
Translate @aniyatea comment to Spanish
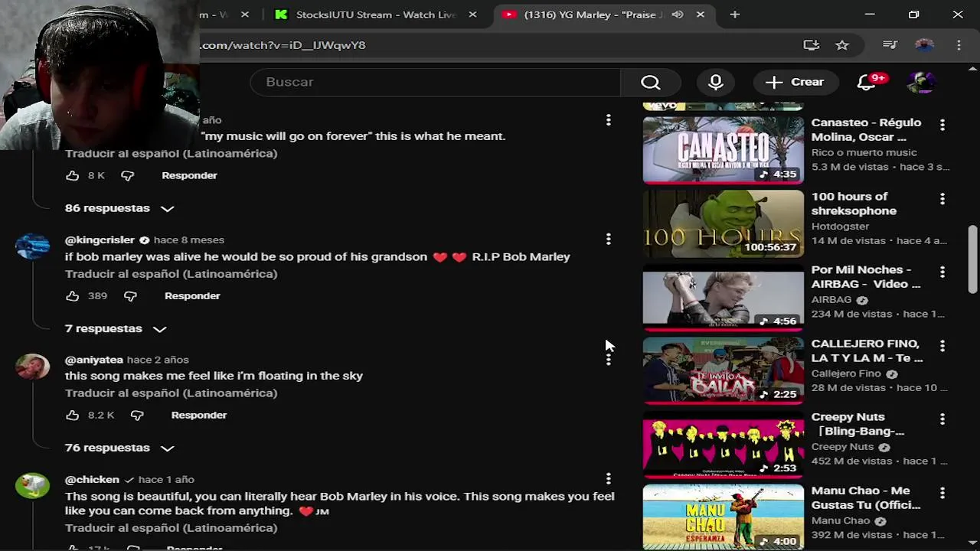[x=171, y=393]
